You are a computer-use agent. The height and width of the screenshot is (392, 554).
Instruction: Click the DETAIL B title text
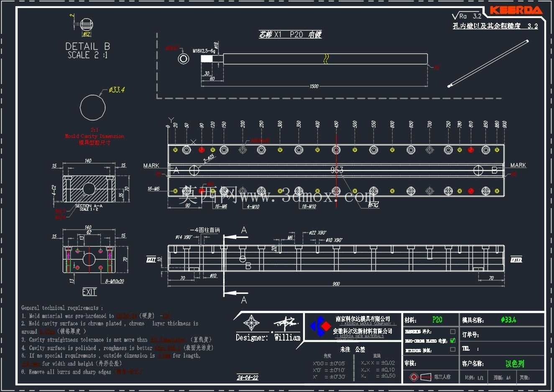point(88,46)
